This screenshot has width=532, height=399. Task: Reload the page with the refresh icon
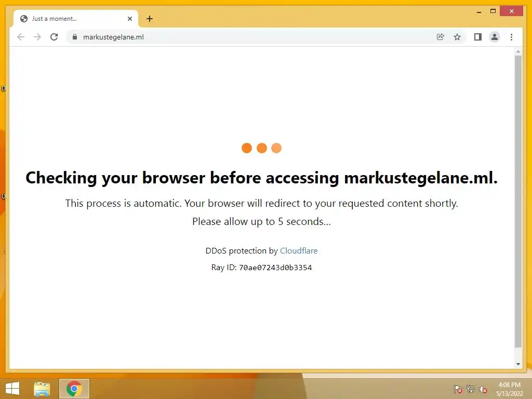tap(54, 37)
